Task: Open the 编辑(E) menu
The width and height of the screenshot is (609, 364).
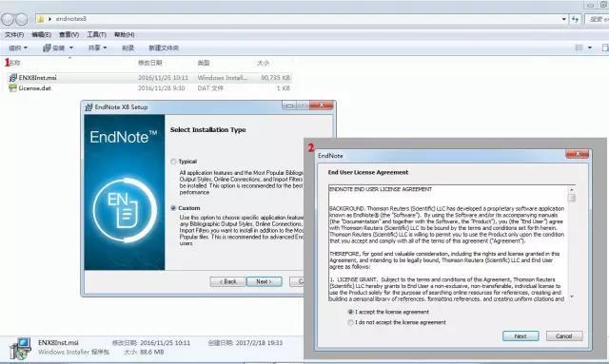Action: [41, 34]
